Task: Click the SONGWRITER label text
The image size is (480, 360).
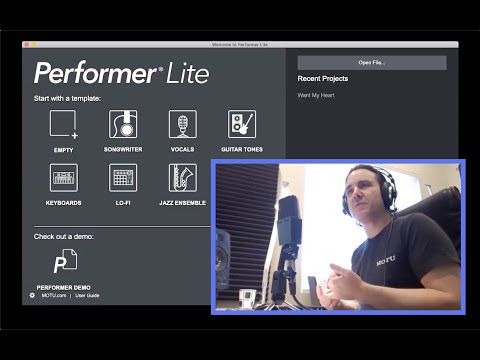Action: click(x=123, y=150)
